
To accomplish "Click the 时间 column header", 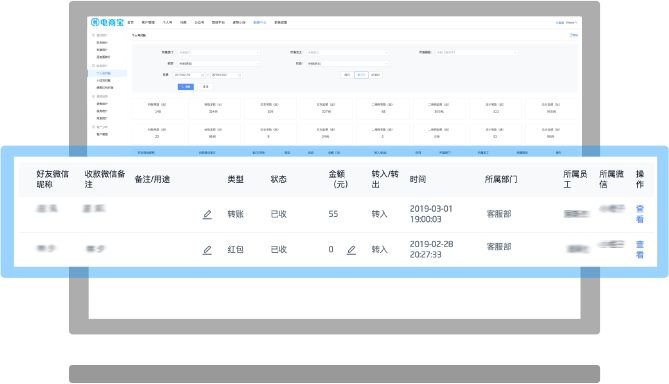I will point(418,179).
